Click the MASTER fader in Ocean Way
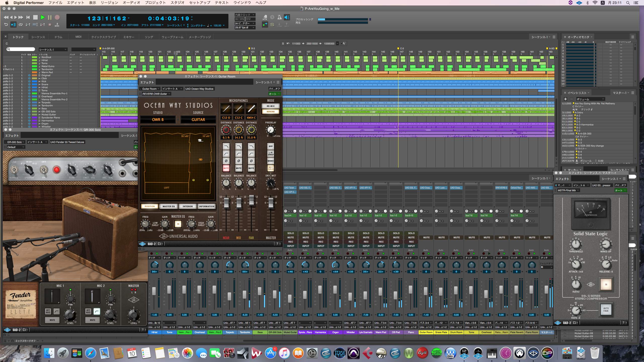 pos(271,203)
